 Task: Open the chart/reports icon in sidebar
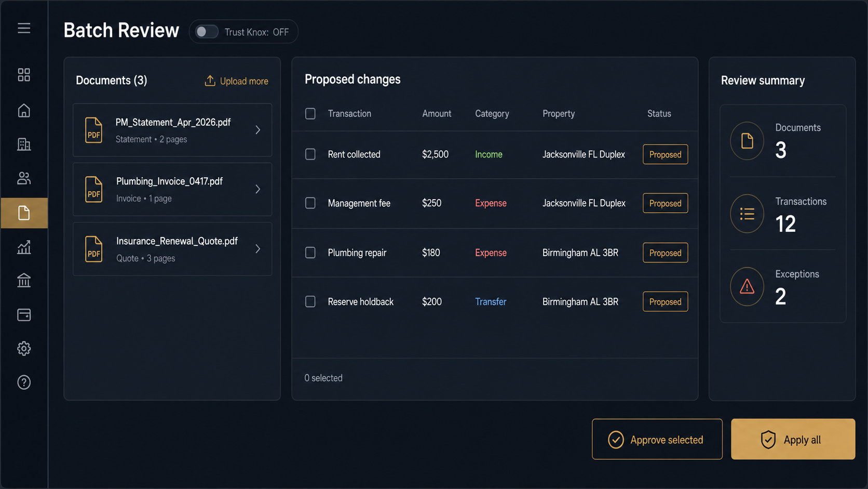[24, 247]
